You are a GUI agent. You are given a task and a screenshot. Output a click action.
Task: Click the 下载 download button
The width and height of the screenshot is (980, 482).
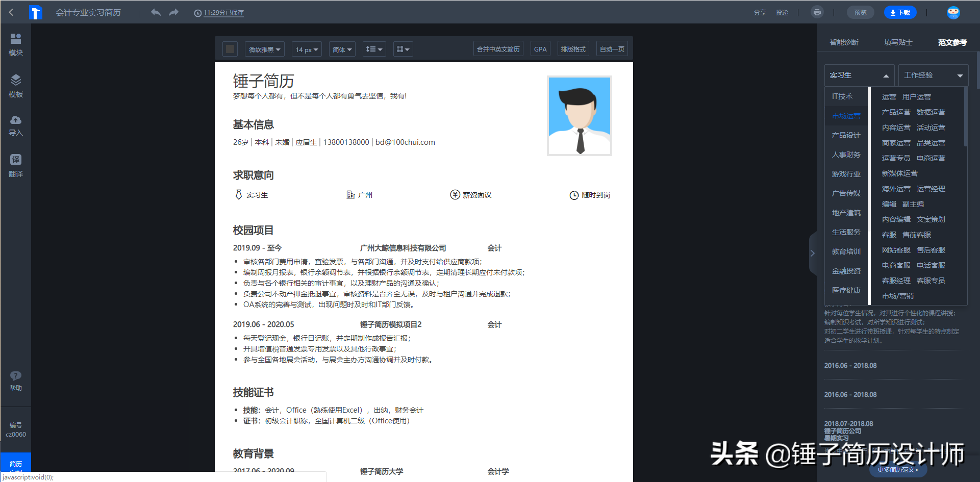tap(900, 13)
